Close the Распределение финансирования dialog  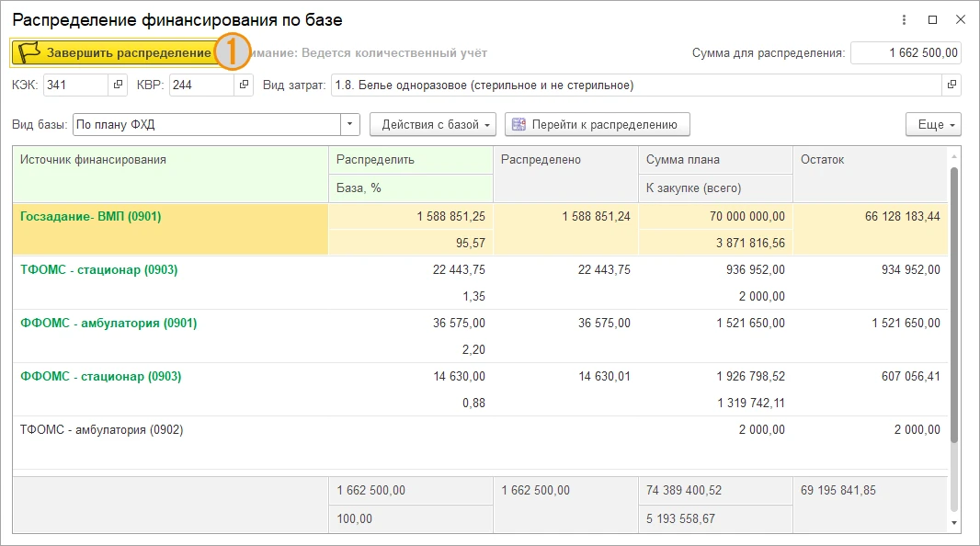(961, 20)
